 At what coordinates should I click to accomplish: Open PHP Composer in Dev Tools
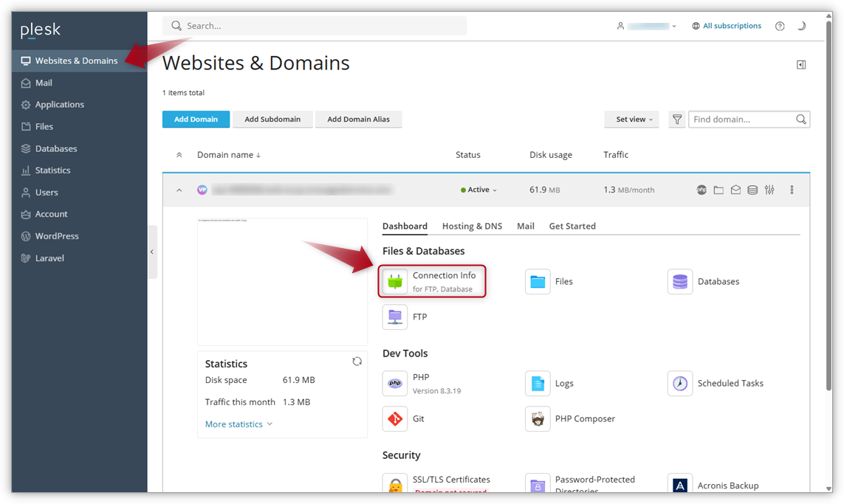pyautogui.click(x=538, y=418)
